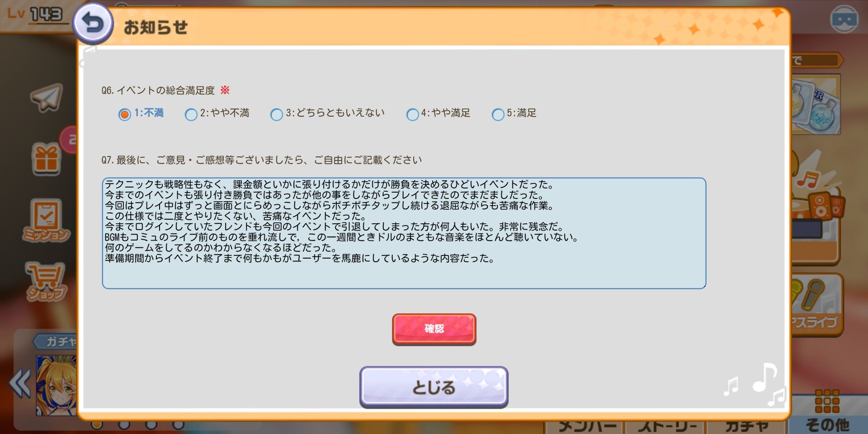Select the 4:やや満足 radio option
Screen dimensions: 868x434
pyautogui.click(x=412, y=114)
